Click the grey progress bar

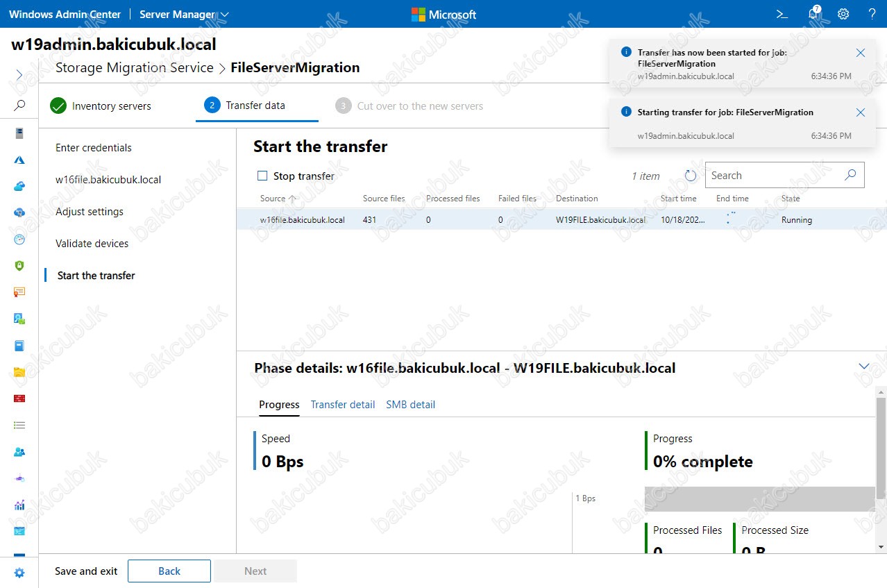tap(759, 499)
